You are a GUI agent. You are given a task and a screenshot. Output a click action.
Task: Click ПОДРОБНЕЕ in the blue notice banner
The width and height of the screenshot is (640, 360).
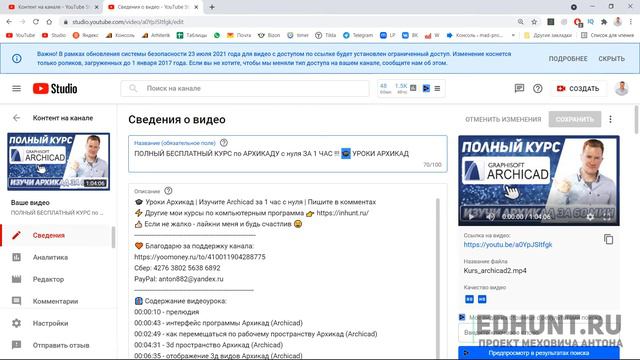(568, 59)
